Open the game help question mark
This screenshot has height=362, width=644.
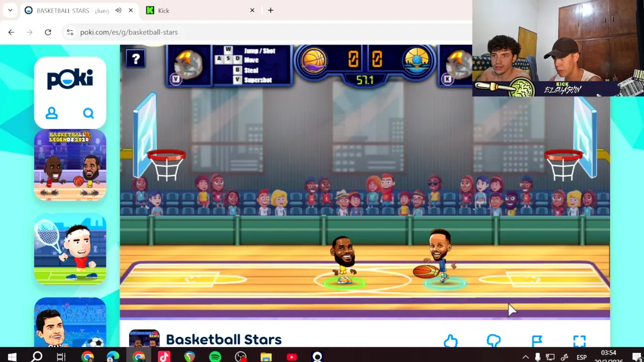click(135, 59)
